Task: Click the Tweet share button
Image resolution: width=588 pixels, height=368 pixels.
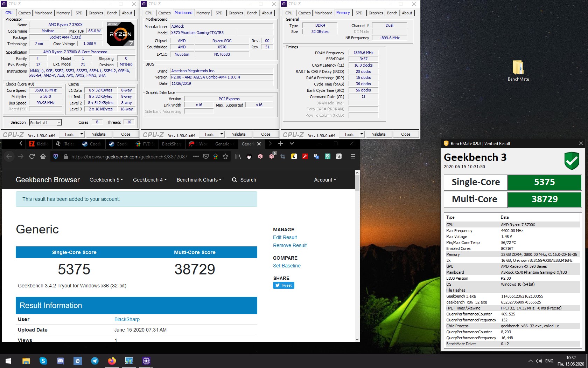Action: tap(283, 285)
